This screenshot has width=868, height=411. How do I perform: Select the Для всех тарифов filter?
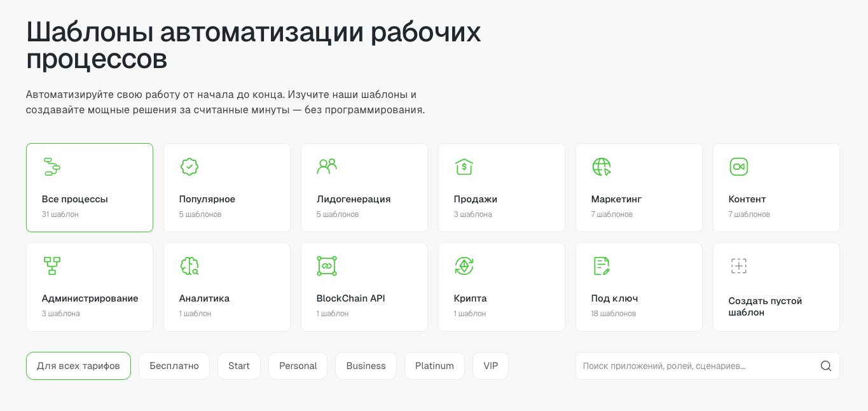(x=78, y=366)
